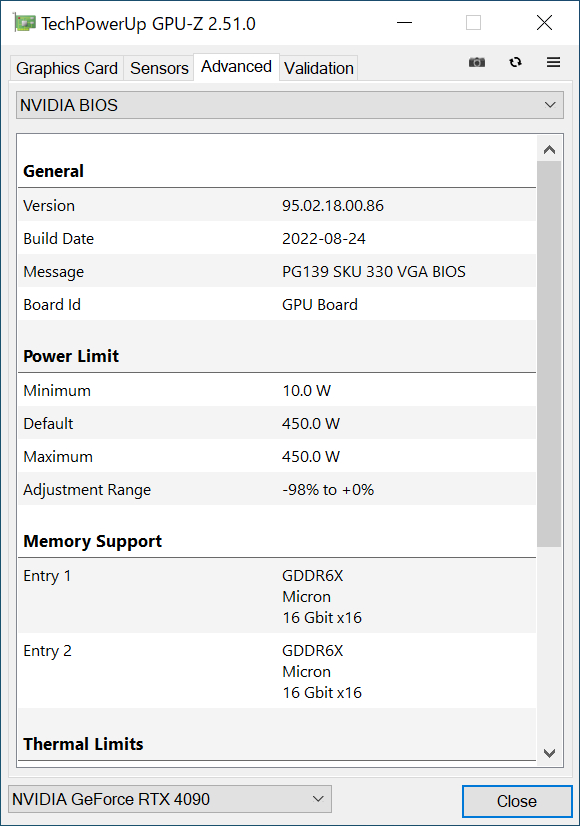Click the scrollbar up arrow
Viewport: 580px width, 826px height.
pos(549,150)
